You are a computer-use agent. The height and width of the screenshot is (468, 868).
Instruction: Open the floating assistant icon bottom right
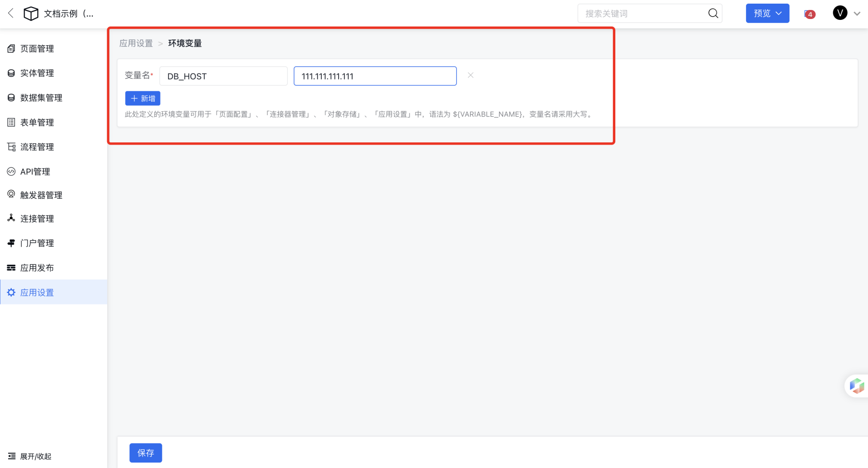[x=857, y=385]
